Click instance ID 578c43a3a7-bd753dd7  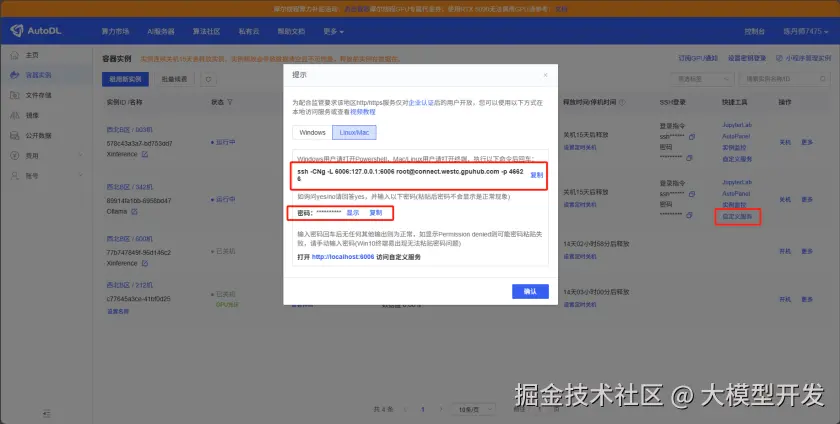139,144
